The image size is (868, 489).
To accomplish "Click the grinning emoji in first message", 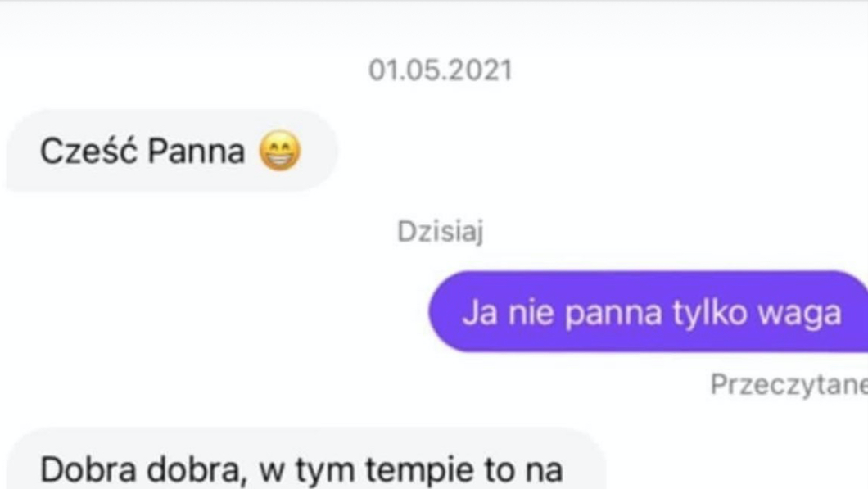I will click(280, 151).
